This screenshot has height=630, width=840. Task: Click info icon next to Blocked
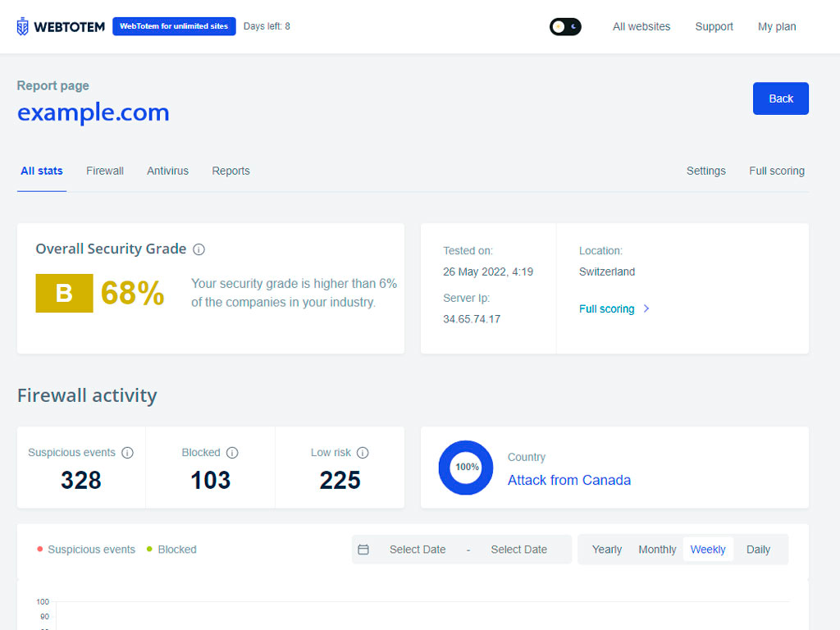pyautogui.click(x=232, y=453)
